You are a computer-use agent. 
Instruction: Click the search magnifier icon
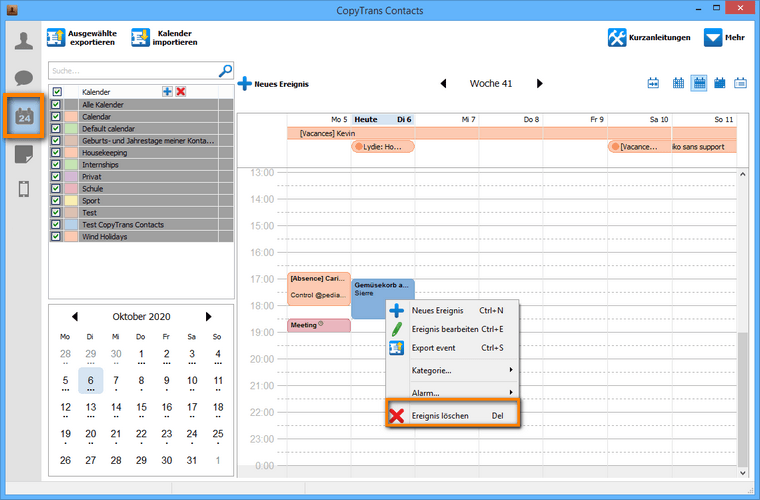(225, 71)
